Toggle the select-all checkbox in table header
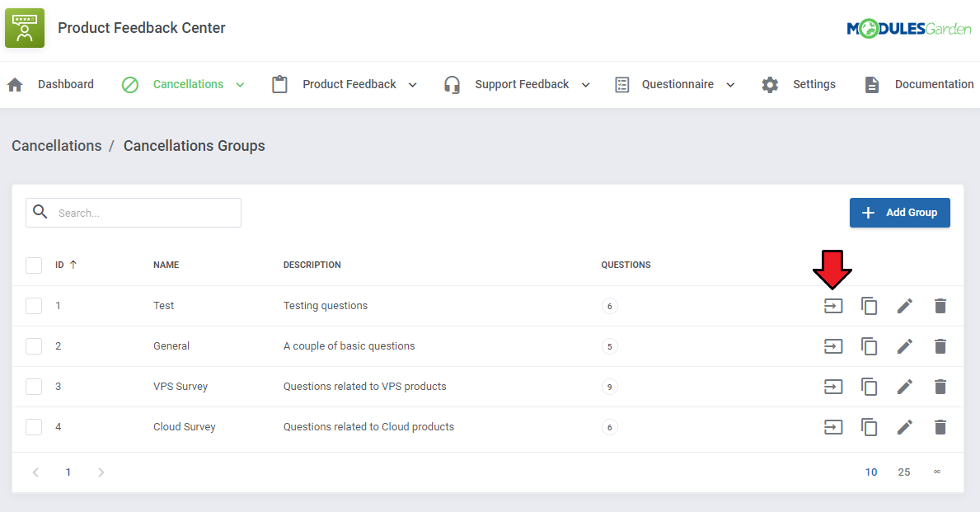This screenshot has width=980, height=512. click(34, 265)
